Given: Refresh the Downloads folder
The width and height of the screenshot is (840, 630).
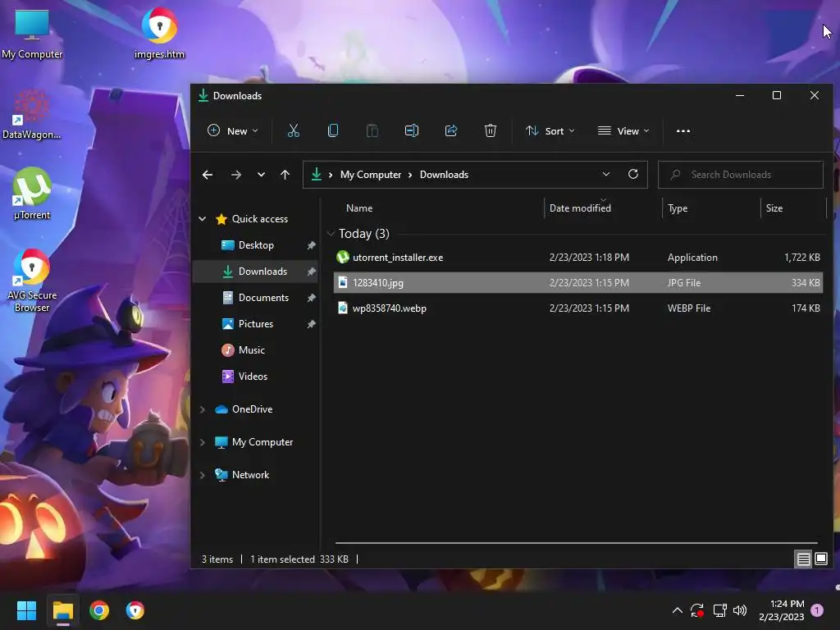Looking at the screenshot, I should [633, 174].
